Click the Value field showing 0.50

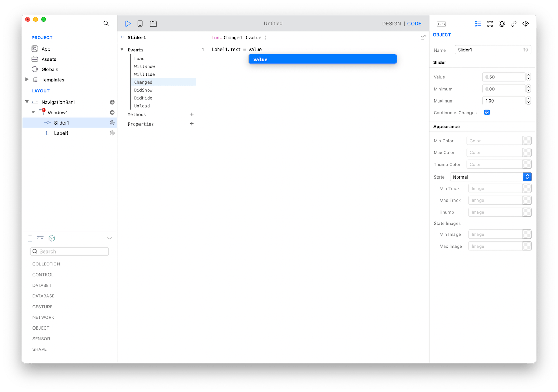tap(504, 77)
